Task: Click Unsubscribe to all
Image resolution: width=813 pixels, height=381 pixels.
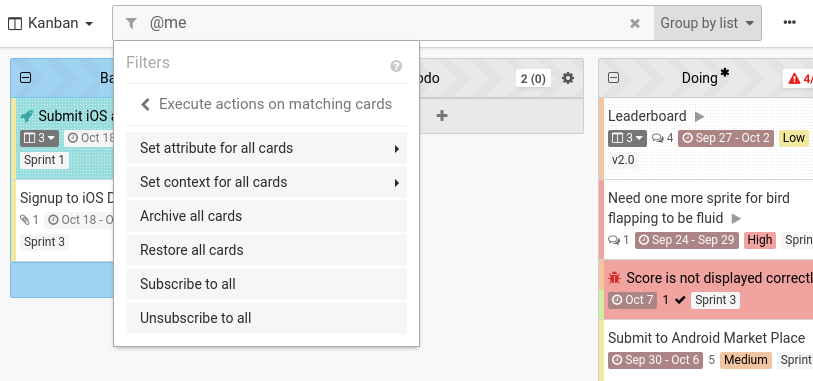Action: coord(267,318)
